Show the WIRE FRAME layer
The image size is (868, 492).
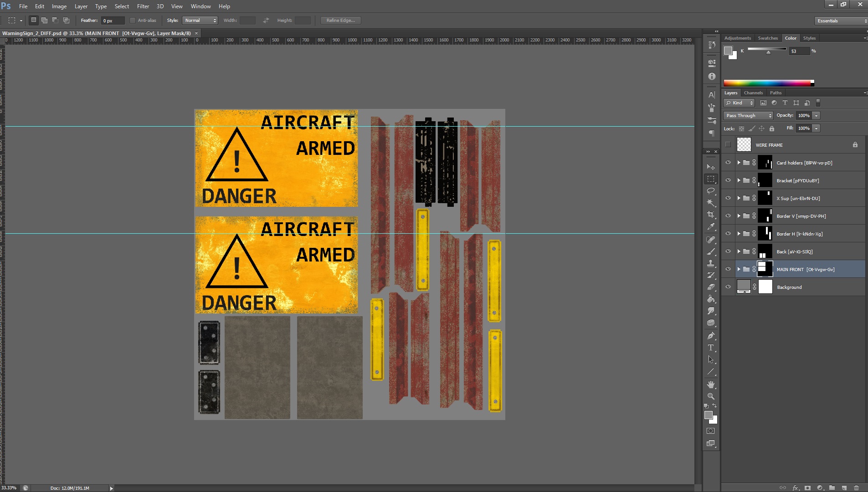pyautogui.click(x=728, y=145)
